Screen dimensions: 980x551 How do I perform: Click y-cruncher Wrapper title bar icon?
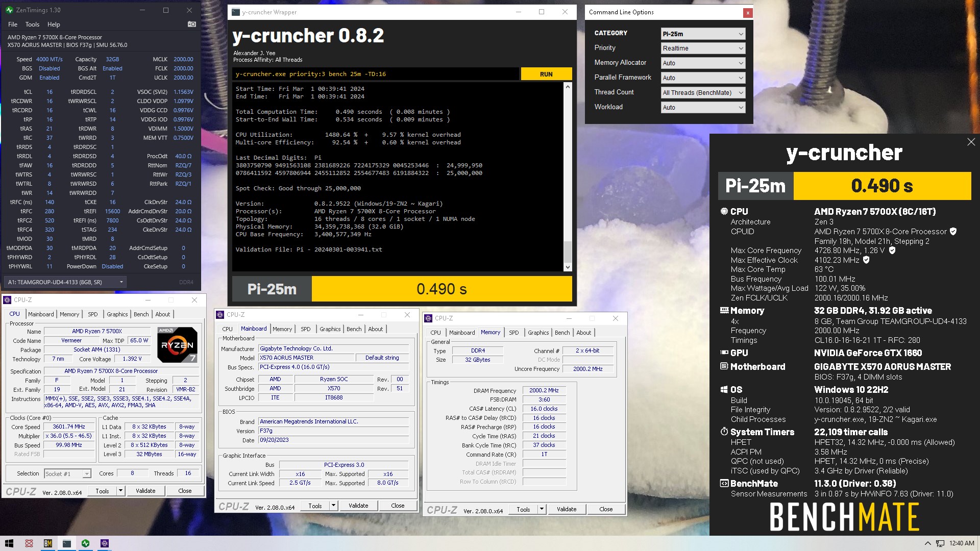pyautogui.click(x=235, y=12)
